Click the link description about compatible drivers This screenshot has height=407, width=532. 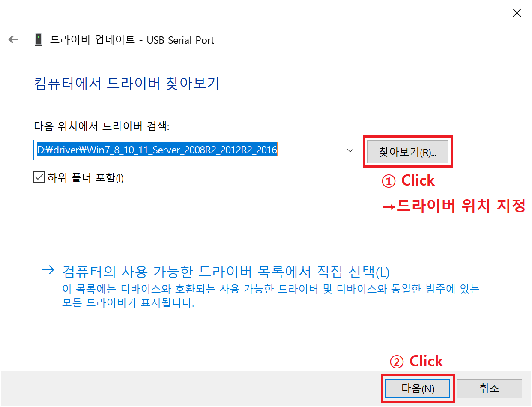click(x=271, y=296)
